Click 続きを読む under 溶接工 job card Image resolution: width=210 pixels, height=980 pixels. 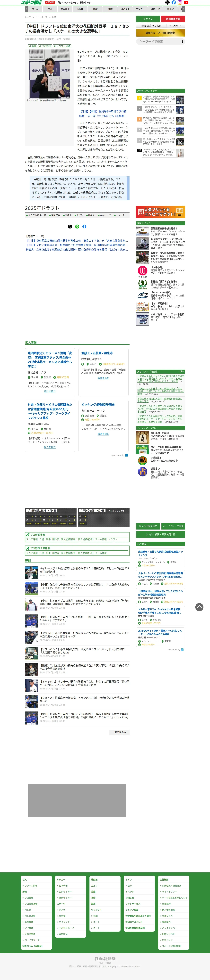(103, 378)
